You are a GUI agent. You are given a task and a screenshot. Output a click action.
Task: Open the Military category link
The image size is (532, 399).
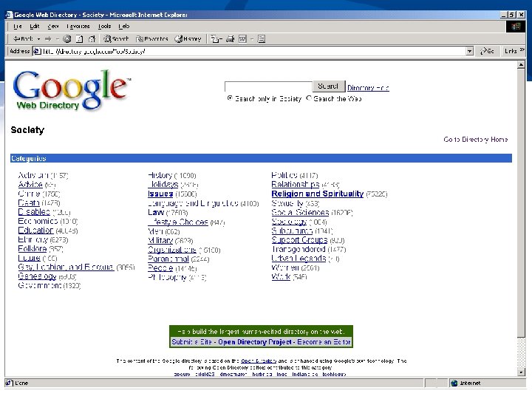[160, 241]
